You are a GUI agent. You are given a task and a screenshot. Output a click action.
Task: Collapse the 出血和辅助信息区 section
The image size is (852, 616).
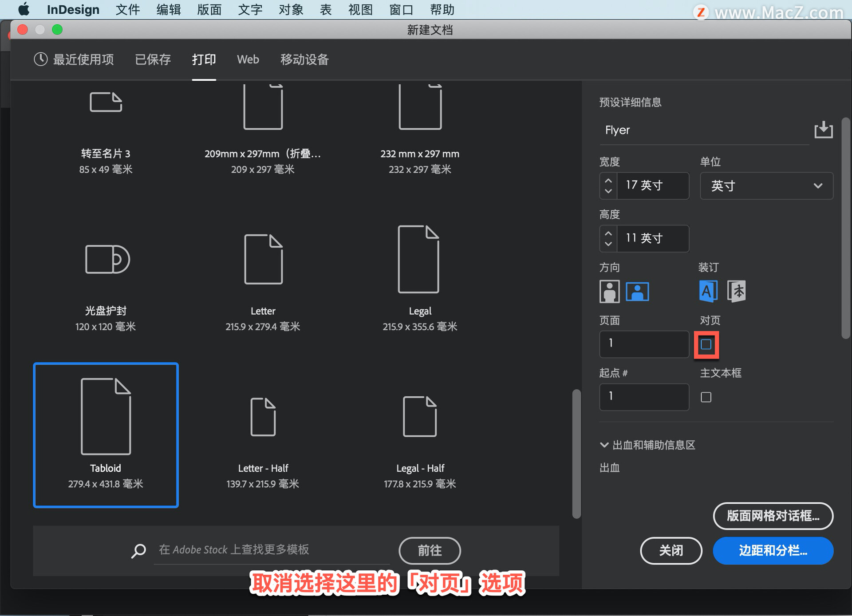coord(604,445)
